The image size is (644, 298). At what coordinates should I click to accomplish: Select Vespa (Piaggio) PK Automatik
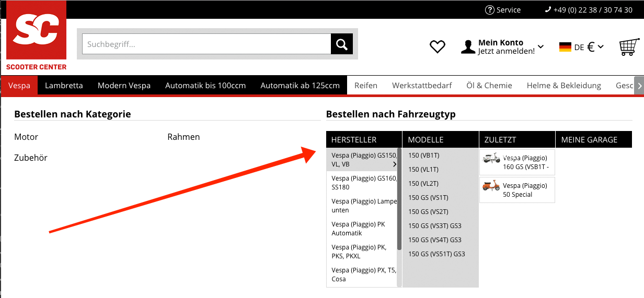coord(362,229)
